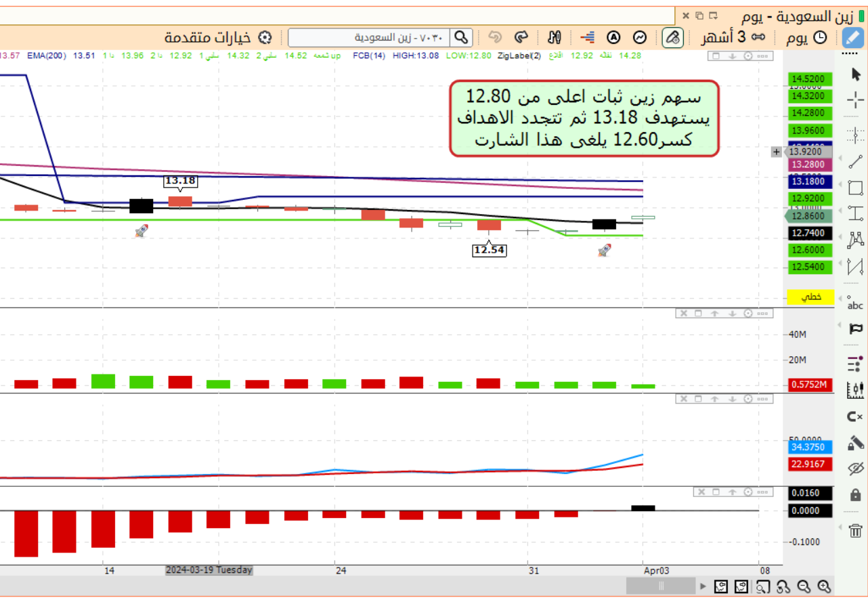Toggle the blue pencil drawing mode button
The width and height of the screenshot is (868, 600).
(x=853, y=37)
